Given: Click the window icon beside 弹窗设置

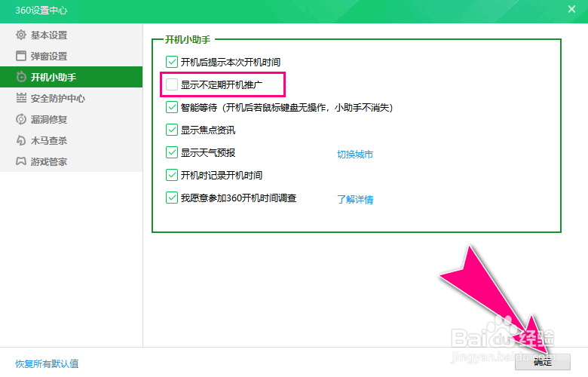Looking at the screenshot, I should point(21,56).
